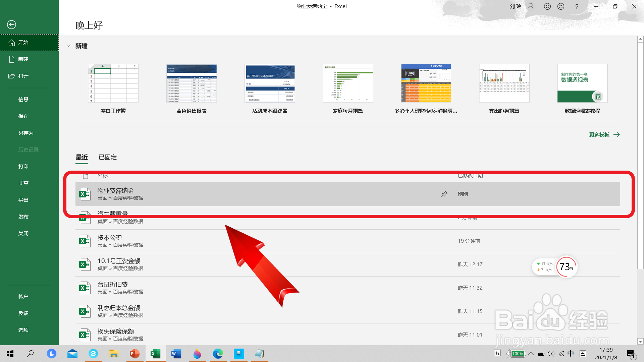
Task: Open the Windows Start menu
Action: pos(10,354)
